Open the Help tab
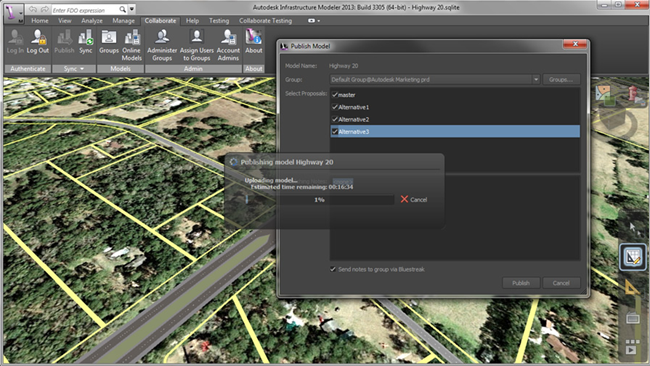Screen dimensions: 650x366 [x=192, y=21]
